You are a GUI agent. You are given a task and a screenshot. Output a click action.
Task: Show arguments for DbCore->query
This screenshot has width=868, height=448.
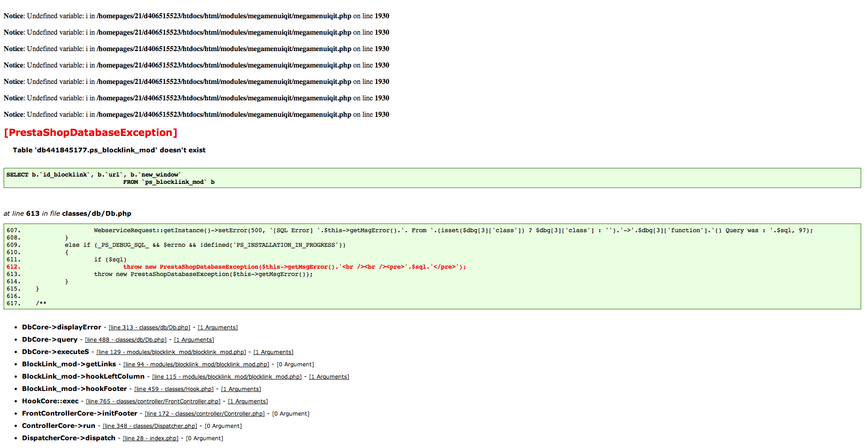[x=194, y=340]
